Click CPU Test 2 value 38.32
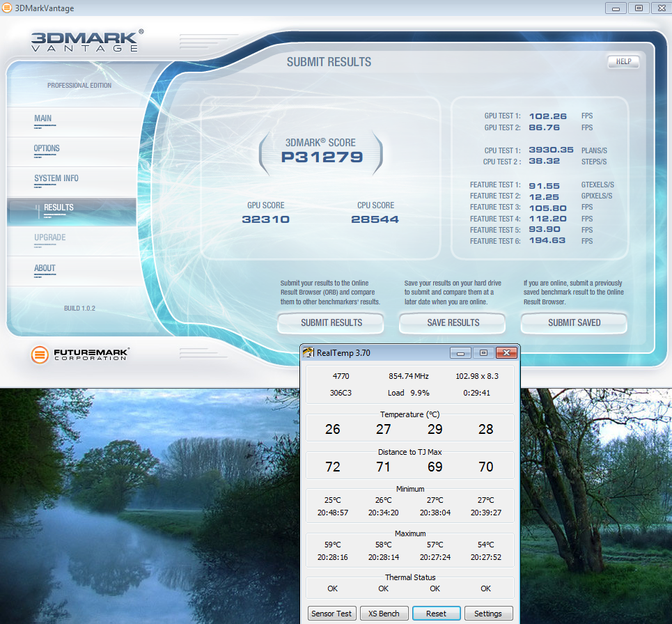 click(x=545, y=161)
